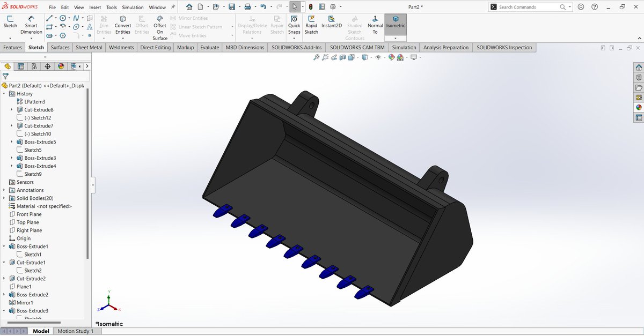
Task: Select Front Plane in the tree
Action: [x=29, y=214]
